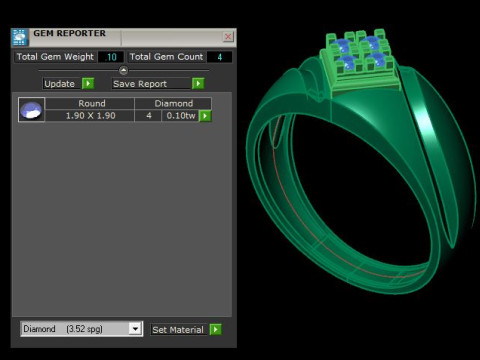
Task: Close the Gem Reporter panel
Action: point(228,36)
